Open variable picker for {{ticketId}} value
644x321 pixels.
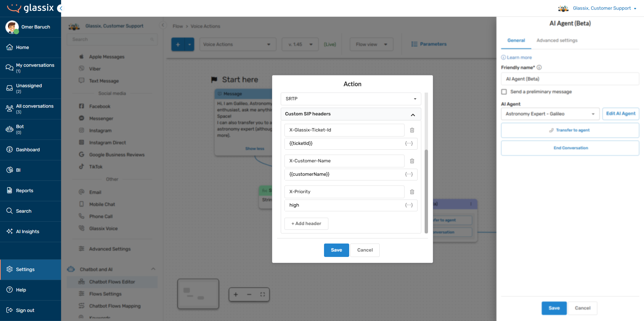point(409,144)
